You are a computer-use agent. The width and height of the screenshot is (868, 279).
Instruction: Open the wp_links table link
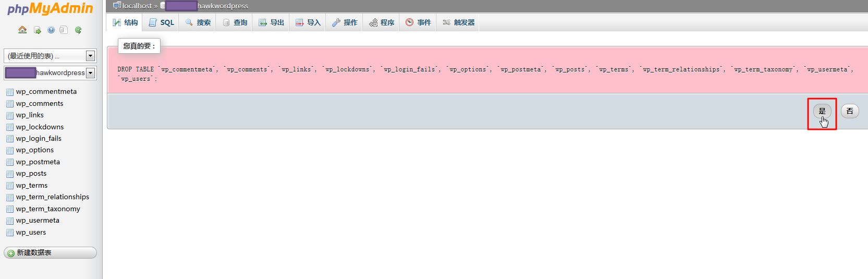tap(30, 115)
